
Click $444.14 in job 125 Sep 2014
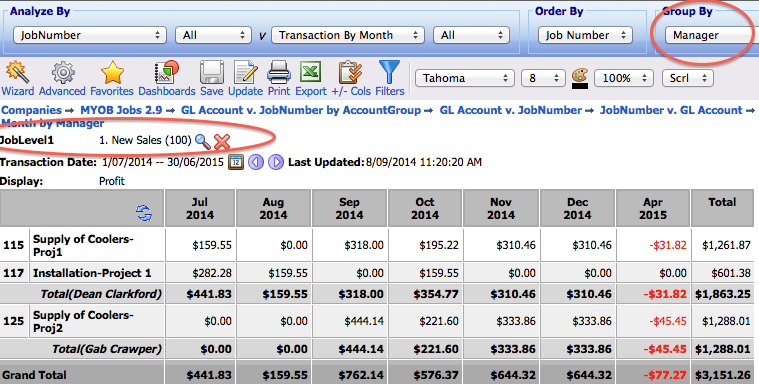(364, 321)
